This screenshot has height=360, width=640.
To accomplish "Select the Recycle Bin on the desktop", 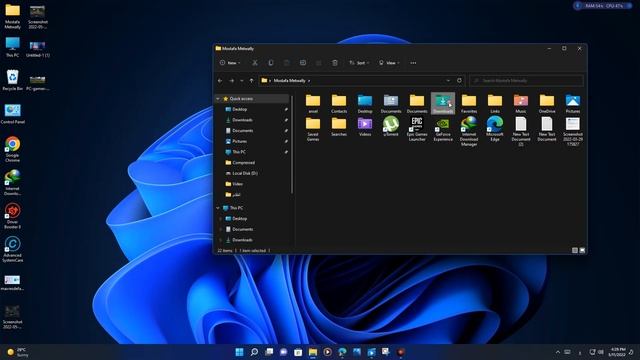I will [x=13, y=80].
